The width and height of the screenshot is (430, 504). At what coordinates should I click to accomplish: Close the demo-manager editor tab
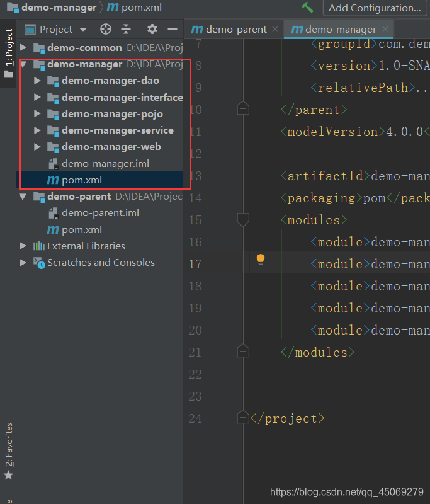[385, 29]
